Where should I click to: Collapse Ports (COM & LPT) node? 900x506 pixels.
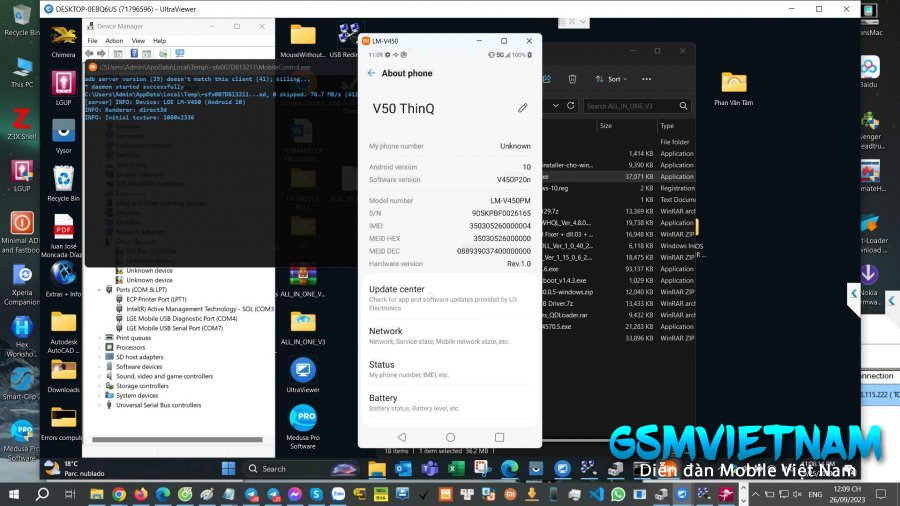(x=100, y=290)
